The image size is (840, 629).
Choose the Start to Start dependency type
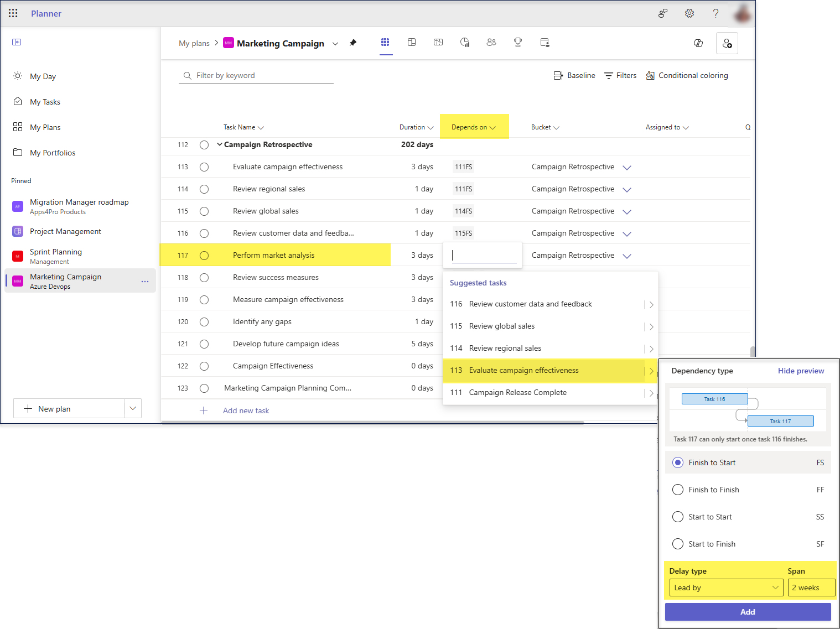678,517
